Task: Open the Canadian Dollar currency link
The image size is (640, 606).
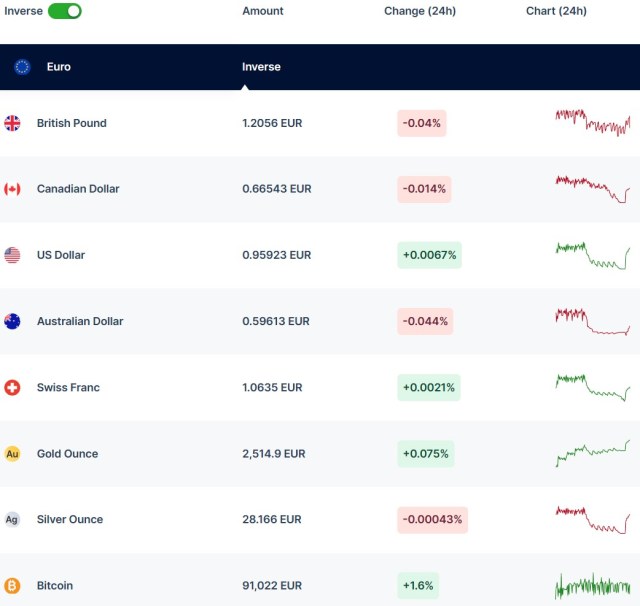Action: pos(78,189)
